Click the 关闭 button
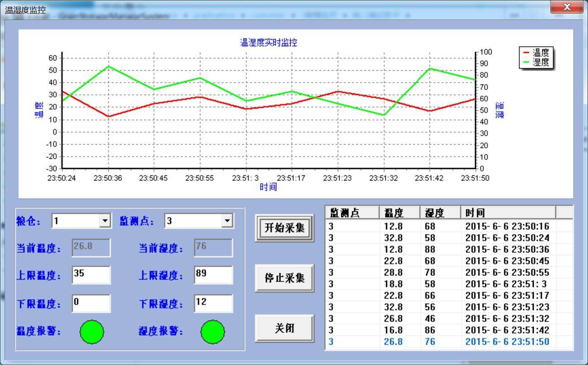The width and height of the screenshot is (588, 365). tap(284, 328)
